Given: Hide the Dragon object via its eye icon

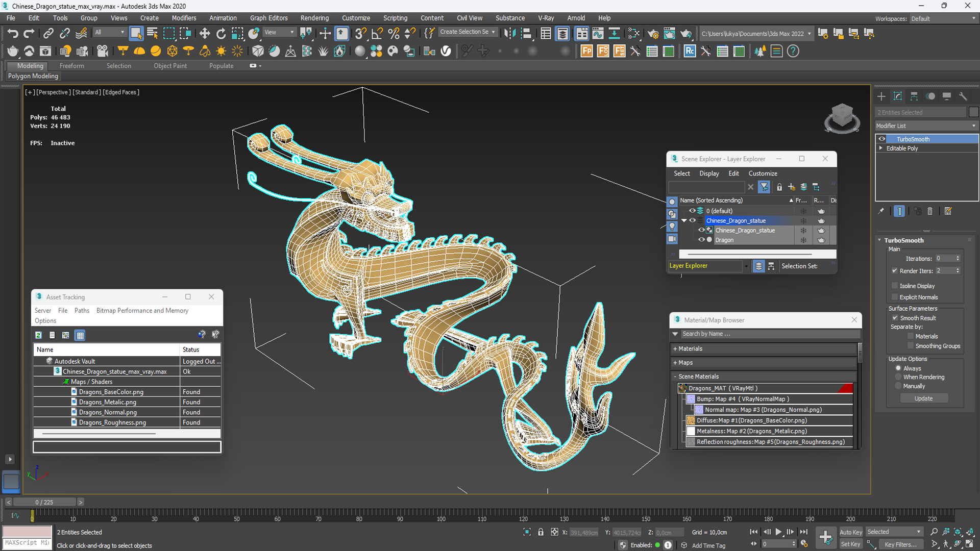Looking at the screenshot, I should [x=701, y=240].
